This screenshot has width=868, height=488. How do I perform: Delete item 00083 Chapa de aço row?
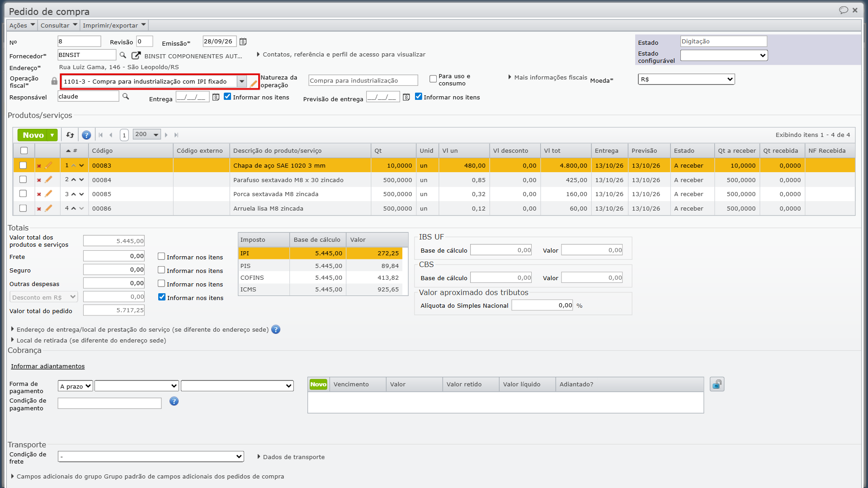point(39,166)
